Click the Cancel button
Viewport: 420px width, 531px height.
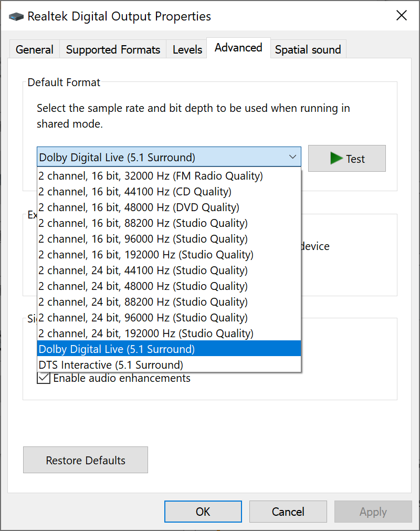click(288, 512)
